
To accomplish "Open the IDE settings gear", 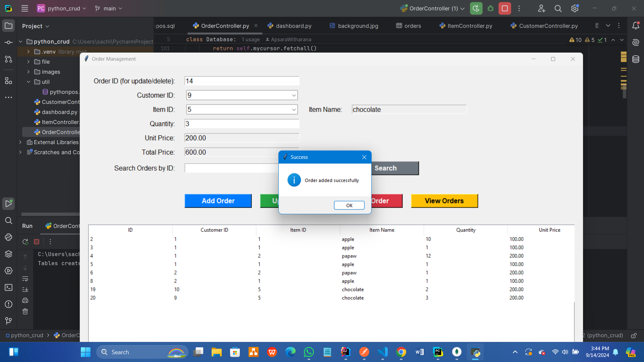I will pos(575,8).
